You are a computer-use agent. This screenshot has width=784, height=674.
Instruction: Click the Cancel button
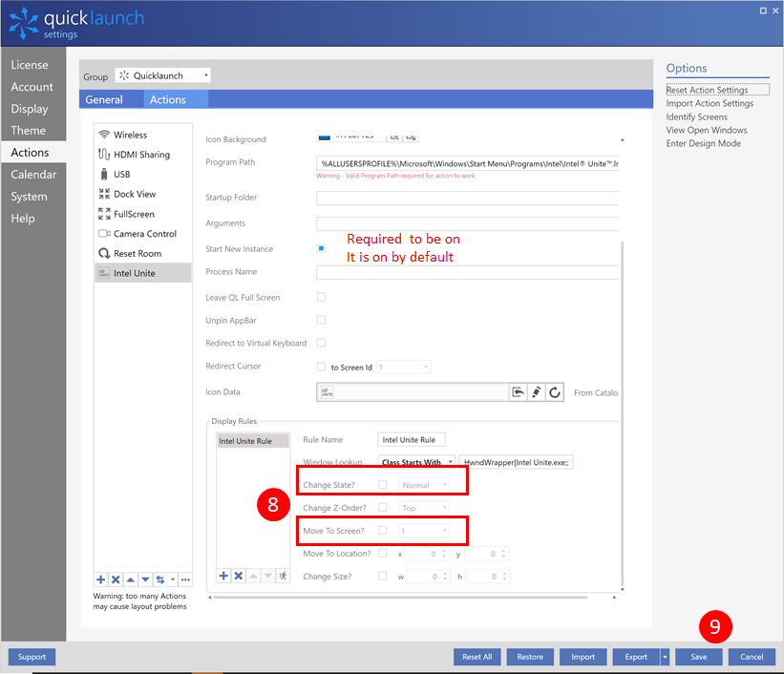click(x=752, y=657)
